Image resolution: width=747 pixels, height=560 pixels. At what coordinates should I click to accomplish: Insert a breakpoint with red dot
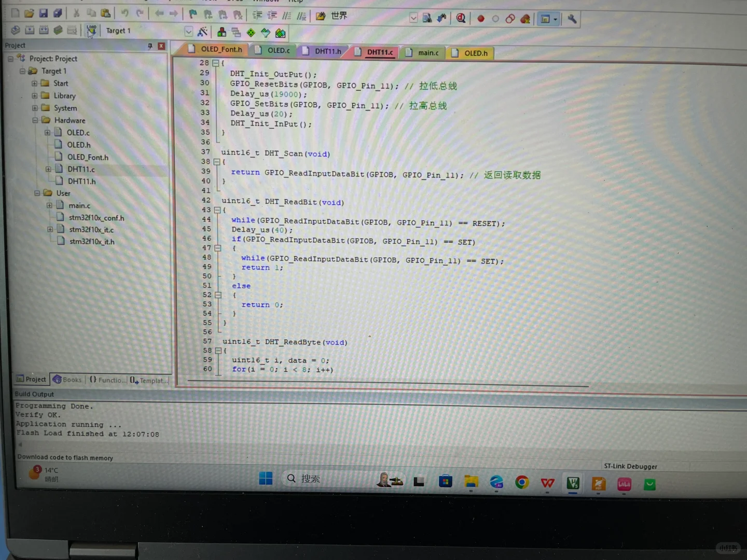(481, 19)
